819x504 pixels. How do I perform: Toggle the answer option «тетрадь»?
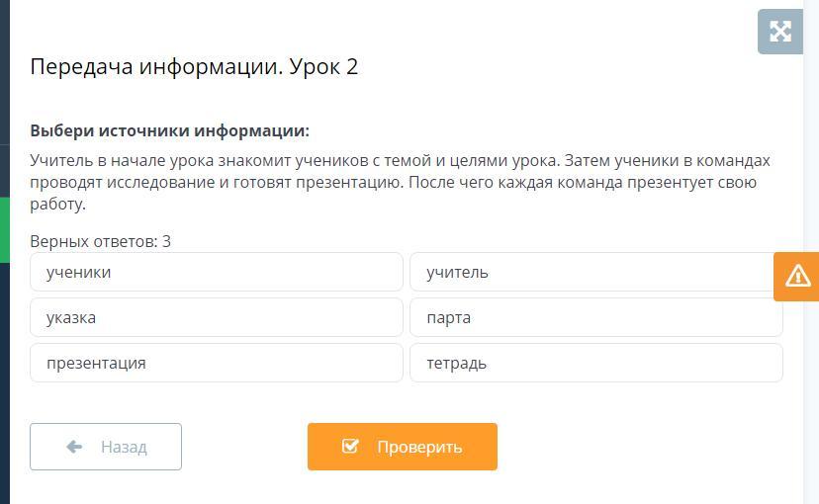tap(596, 363)
